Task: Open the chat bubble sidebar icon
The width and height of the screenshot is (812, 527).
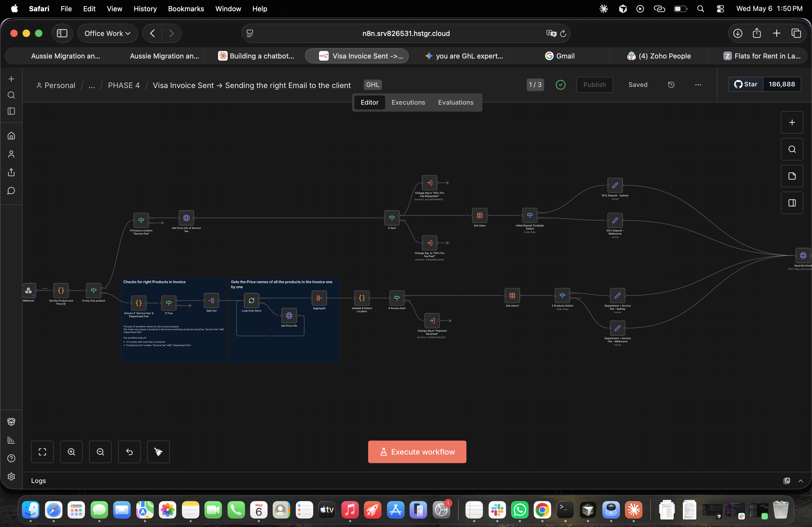Action: pos(11,191)
